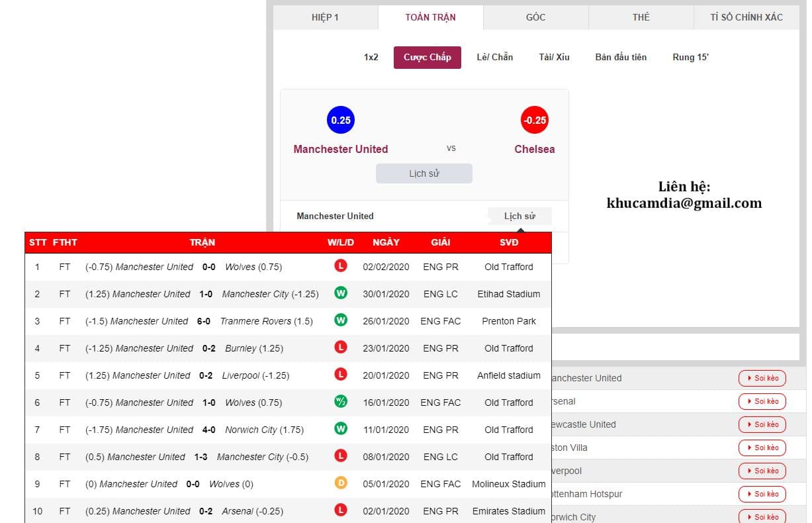Select the Rung 15' option
The height and width of the screenshot is (523, 812).
690,57
